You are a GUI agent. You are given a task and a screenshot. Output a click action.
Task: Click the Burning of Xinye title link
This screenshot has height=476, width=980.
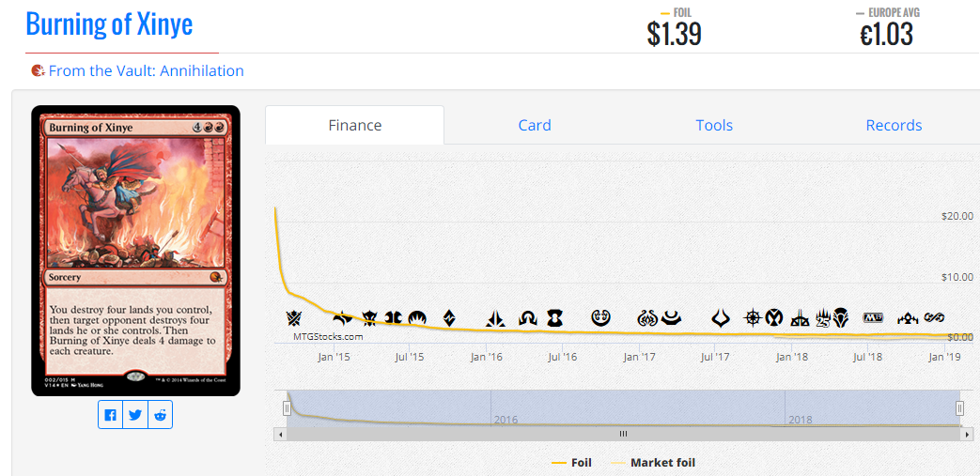(109, 23)
